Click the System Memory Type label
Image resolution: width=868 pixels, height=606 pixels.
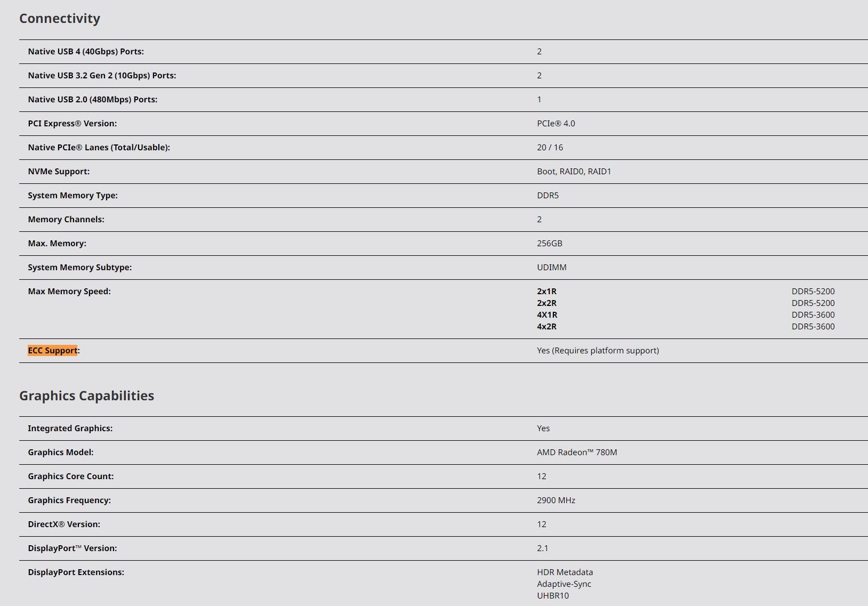point(73,196)
